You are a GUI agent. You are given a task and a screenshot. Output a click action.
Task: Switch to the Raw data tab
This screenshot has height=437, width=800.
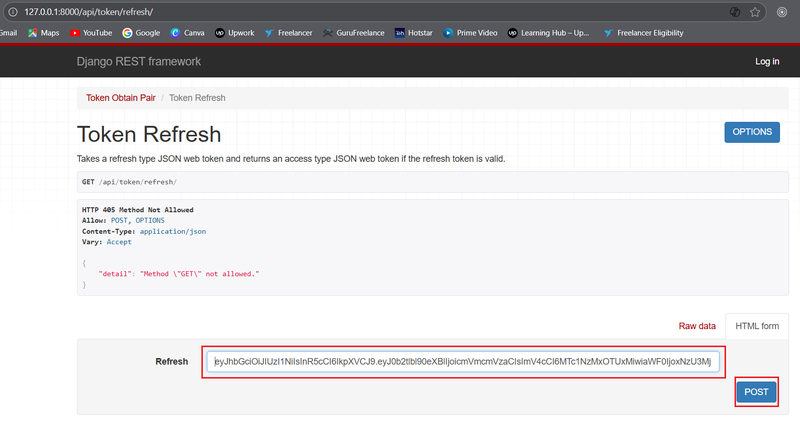click(x=697, y=326)
